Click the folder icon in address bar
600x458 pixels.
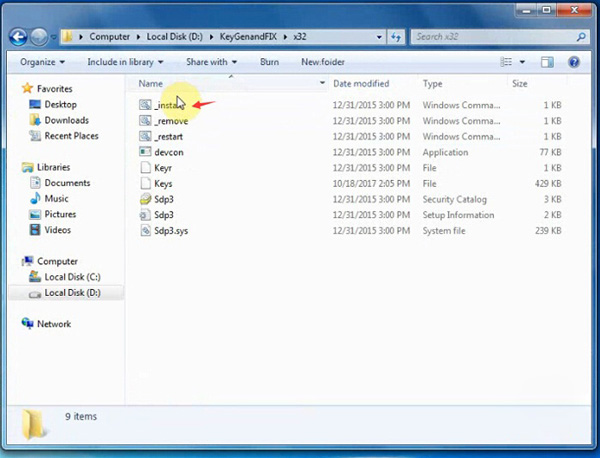[67, 37]
